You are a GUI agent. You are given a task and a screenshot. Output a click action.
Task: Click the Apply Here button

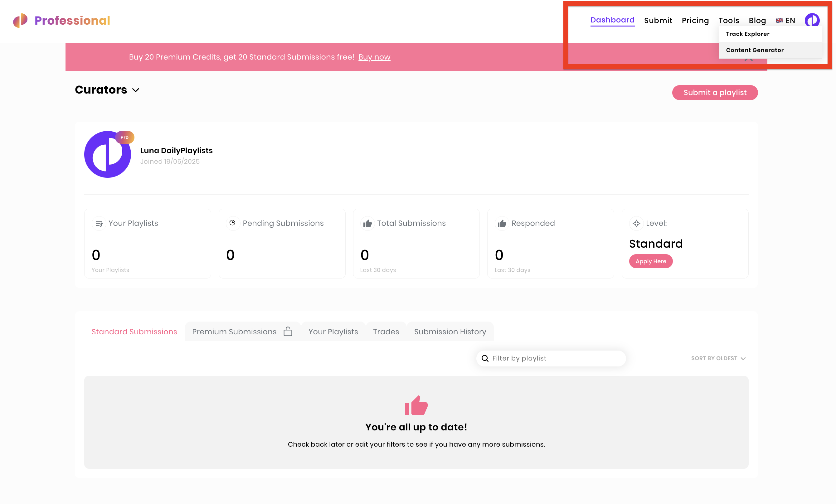(650, 261)
